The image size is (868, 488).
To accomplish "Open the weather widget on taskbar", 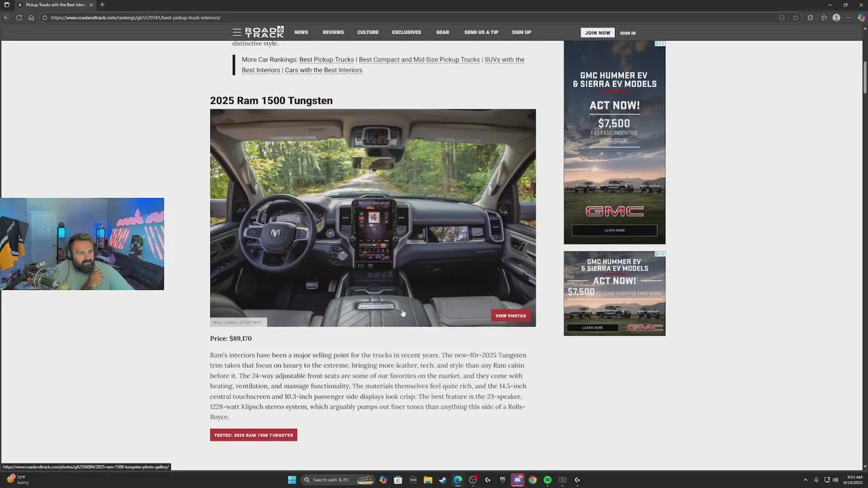I will 18,480.
